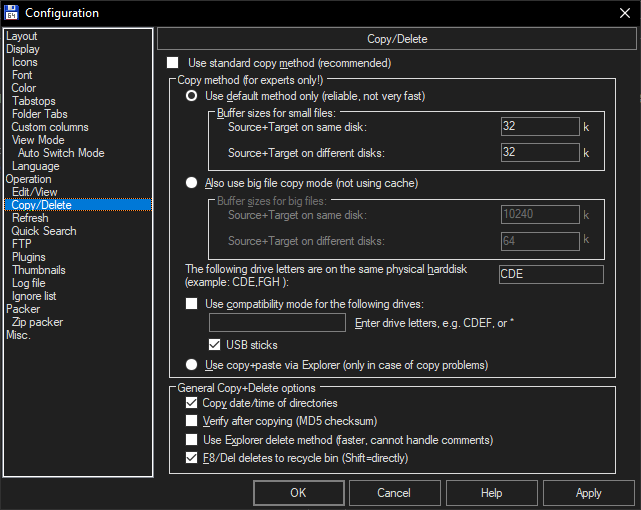Screen dimensions: 641x510
Task: Select Use default method only radio
Action: 192,96
